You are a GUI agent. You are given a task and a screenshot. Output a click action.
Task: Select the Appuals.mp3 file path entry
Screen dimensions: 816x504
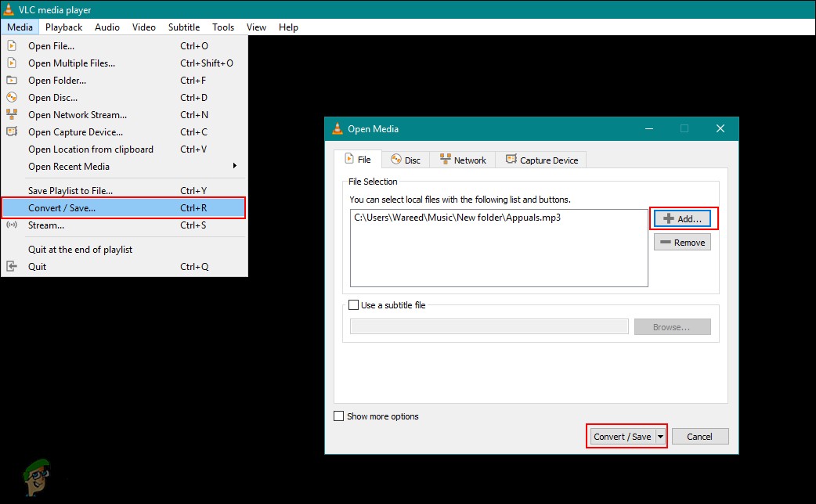pyautogui.click(x=457, y=218)
